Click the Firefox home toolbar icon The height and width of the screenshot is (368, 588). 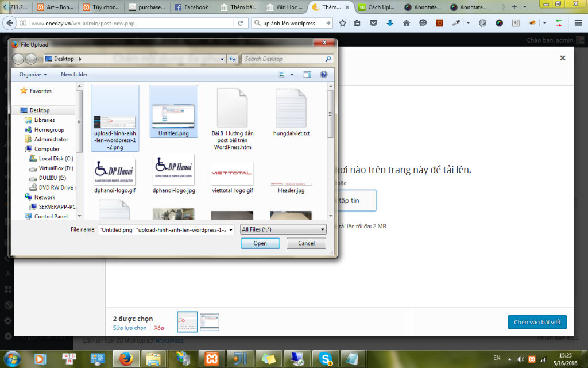click(407, 23)
